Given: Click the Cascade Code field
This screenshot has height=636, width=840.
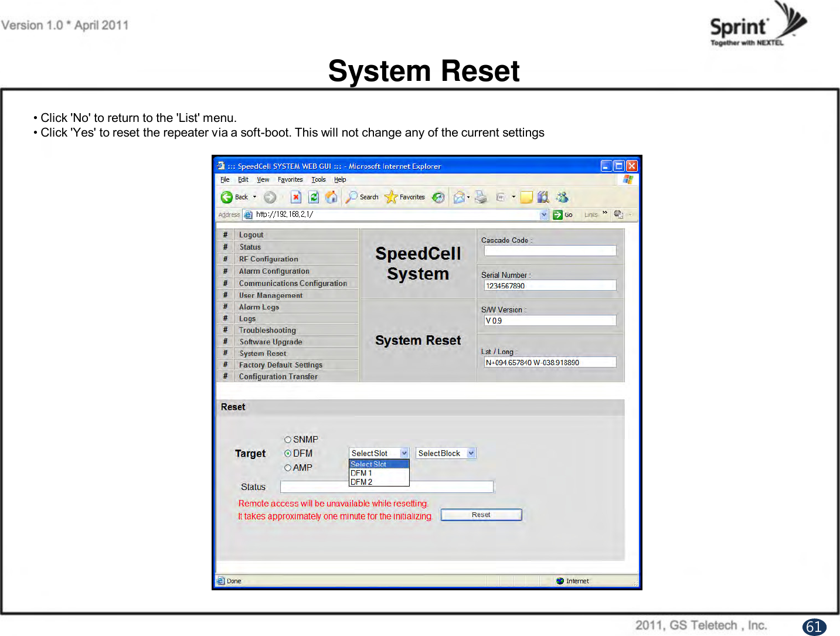Looking at the screenshot, I should [x=550, y=250].
